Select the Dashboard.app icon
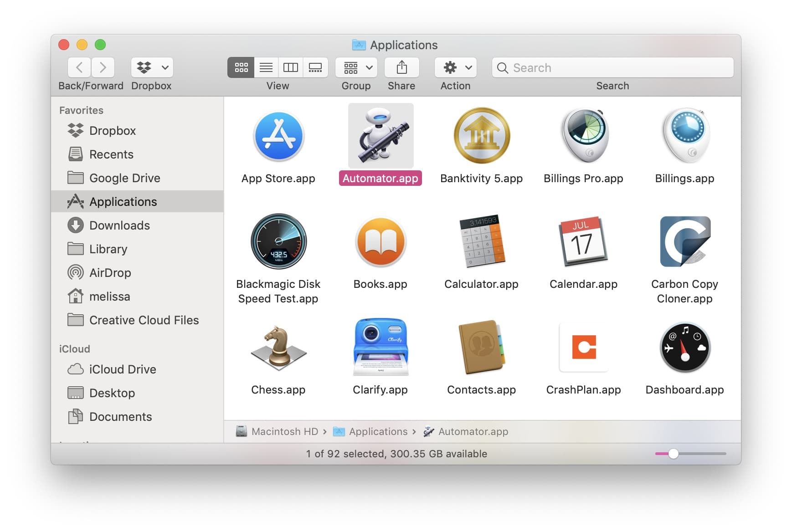The height and width of the screenshot is (532, 792). [x=685, y=347]
